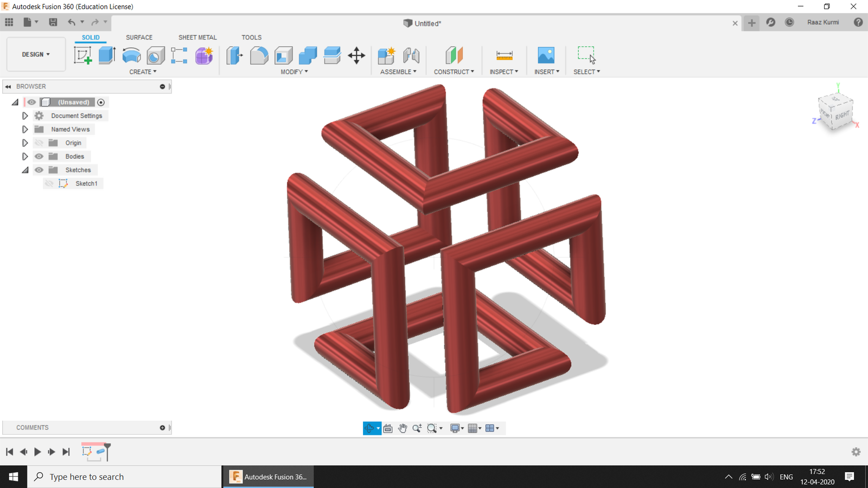Expand the Named Views folder
This screenshot has height=488, width=868.
pos(25,129)
